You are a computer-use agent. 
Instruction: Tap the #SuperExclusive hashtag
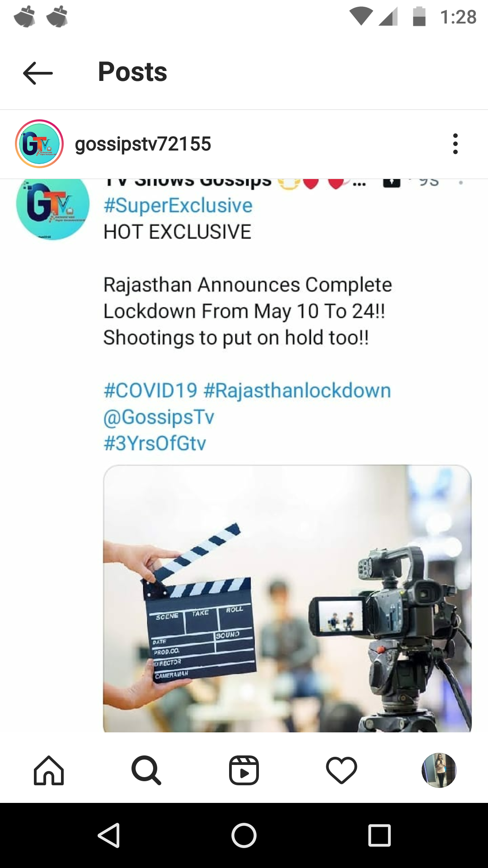[x=178, y=206]
